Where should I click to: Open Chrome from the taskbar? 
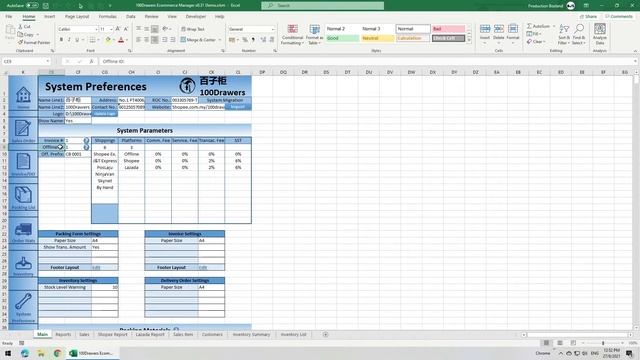(x=57, y=353)
